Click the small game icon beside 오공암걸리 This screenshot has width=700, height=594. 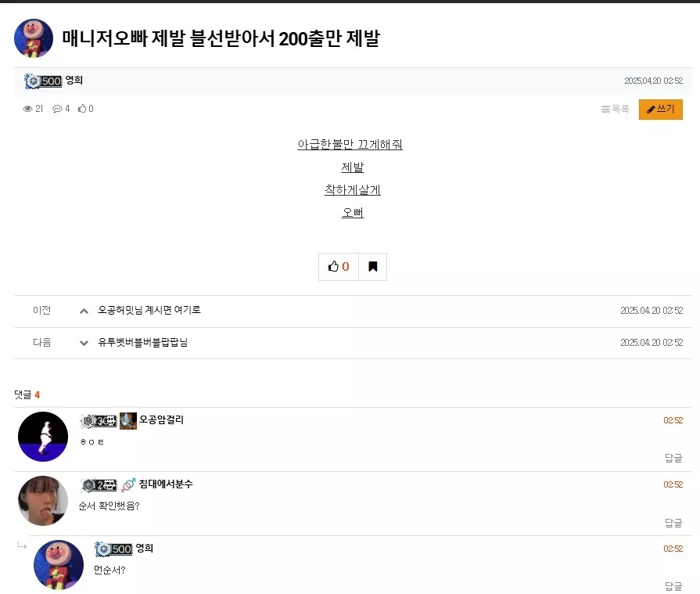tap(128, 421)
